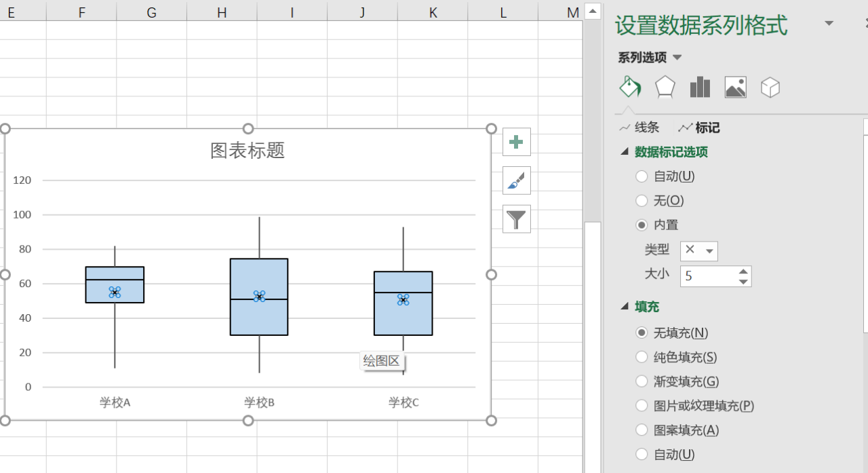Select the fill 自动(U) option
This screenshot has height=473, width=868.
(665, 455)
